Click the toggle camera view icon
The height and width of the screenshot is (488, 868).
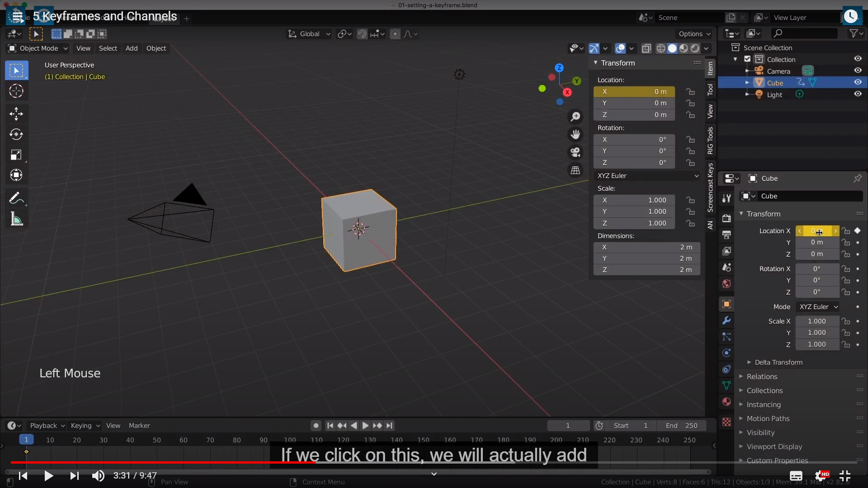pyautogui.click(x=575, y=152)
